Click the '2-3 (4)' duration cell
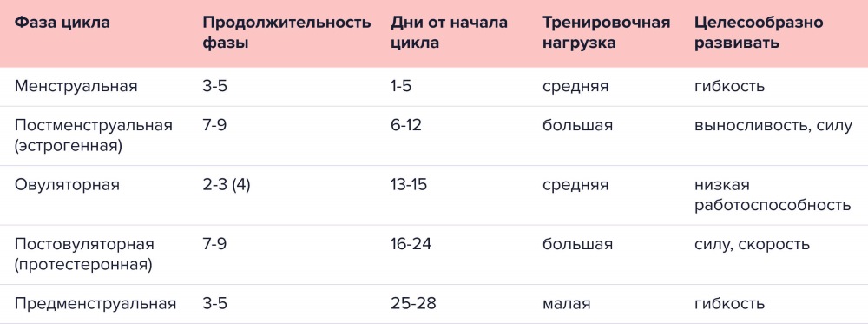Viewport: 868px width, 324px height. coord(227,184)
